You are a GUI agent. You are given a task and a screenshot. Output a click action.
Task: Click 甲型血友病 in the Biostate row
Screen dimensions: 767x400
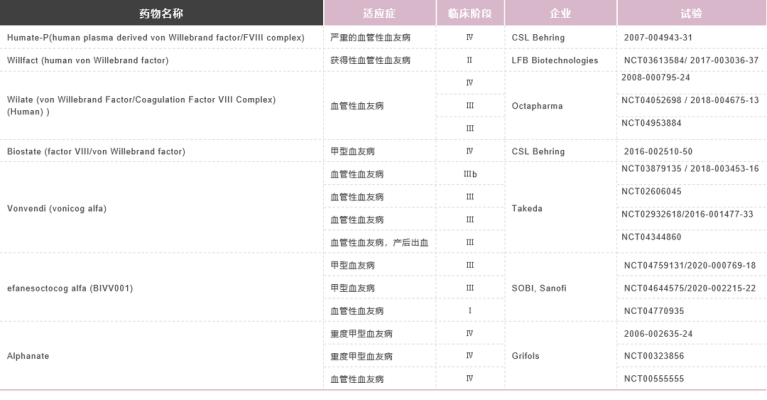(x=352, y=152)
